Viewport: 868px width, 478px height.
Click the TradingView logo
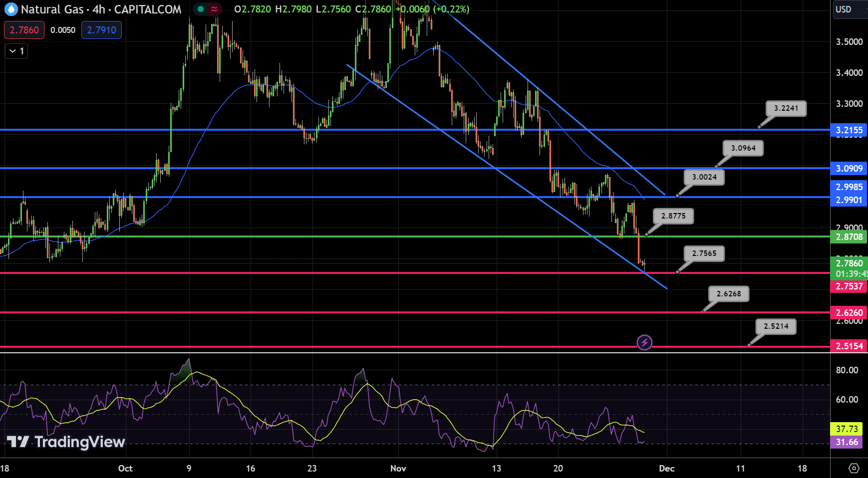[65, 442]
